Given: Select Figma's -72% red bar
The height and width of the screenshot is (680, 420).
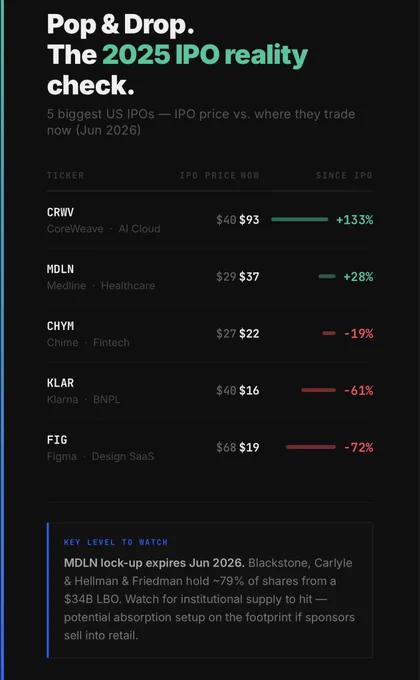Looking at the screenshot, I should click(x=311, y=447).
